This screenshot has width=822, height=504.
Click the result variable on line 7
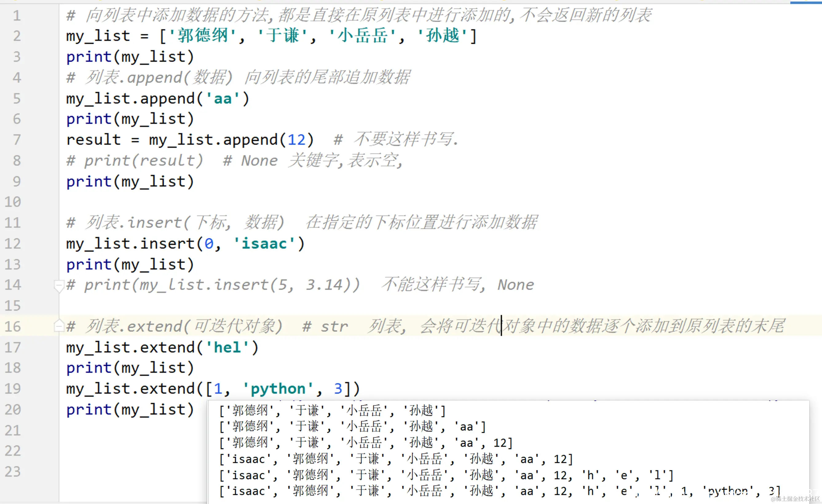[x=93, y=140]
